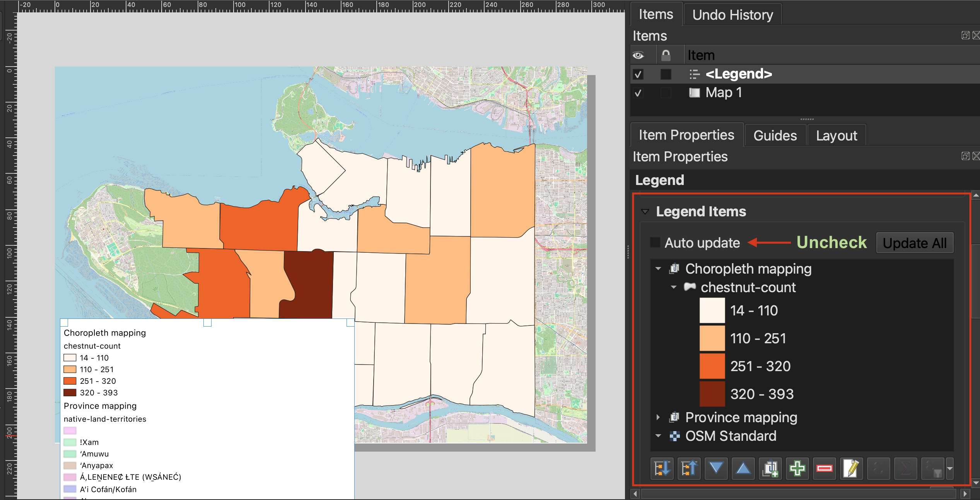Open the Guides tab

pyautogui.click(x=775, y=135)
